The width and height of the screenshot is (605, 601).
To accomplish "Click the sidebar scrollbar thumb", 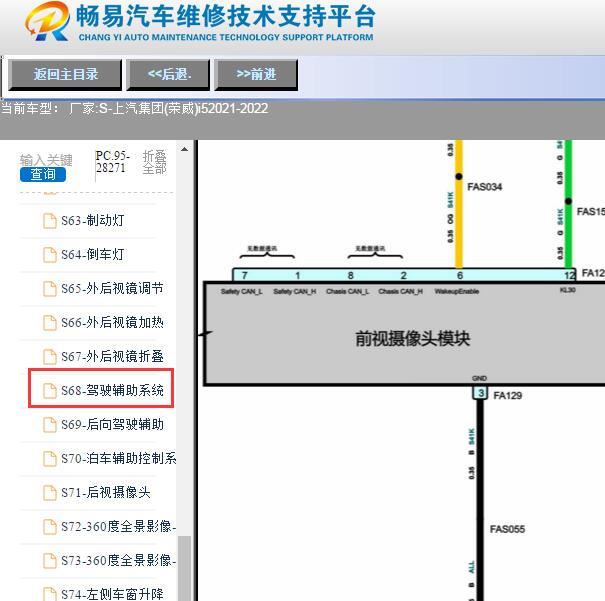I will (184, 568).
